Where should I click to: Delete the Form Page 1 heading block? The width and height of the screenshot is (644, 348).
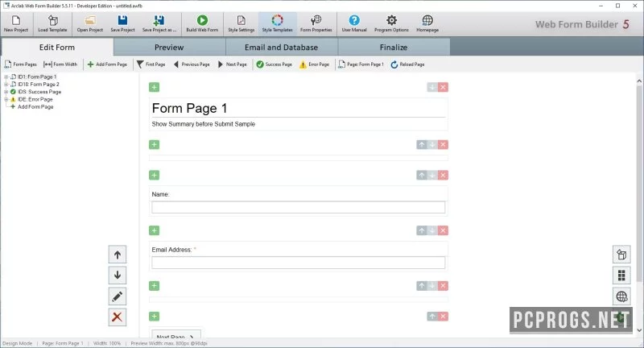443,87
